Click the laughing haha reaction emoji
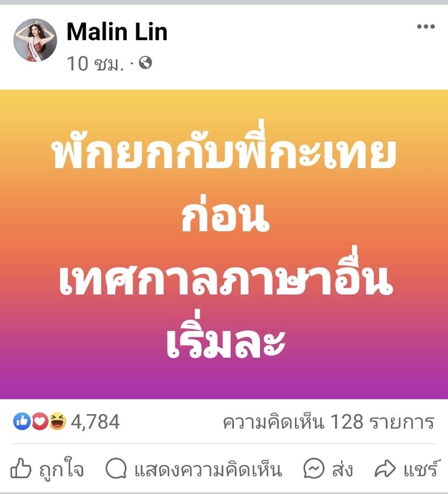Viewport: 448px width, 494px height. tap(57, 421)
